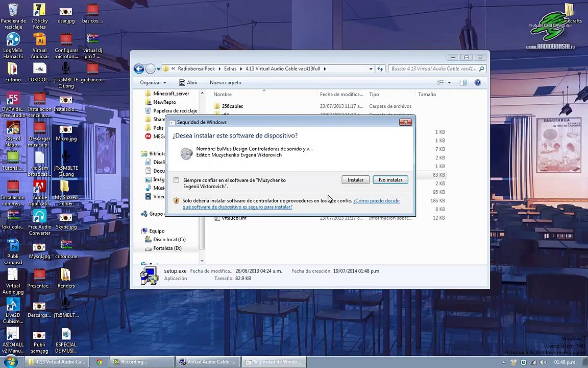Close the Seguridad de Windows dialog
The width and height of the screenshot is (588, 368).
(405, 122)
